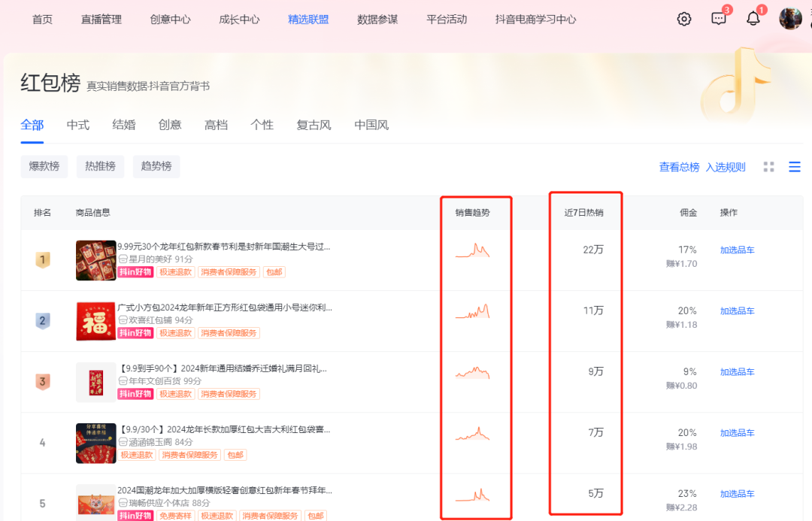This screenshot has width=812, height=521.
Task: Click 加选品车 for the rank 1 product
Action: [737, 249]
